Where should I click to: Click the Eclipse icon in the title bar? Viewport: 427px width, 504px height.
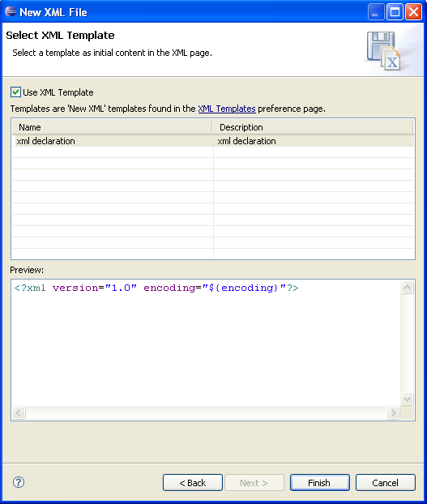coord(11,12)
